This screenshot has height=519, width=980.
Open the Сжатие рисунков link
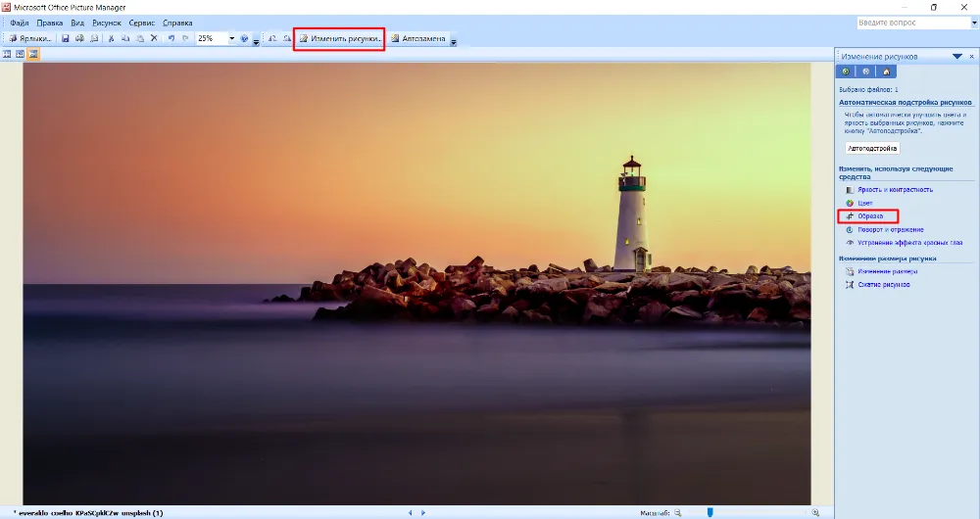coord(884,285)
